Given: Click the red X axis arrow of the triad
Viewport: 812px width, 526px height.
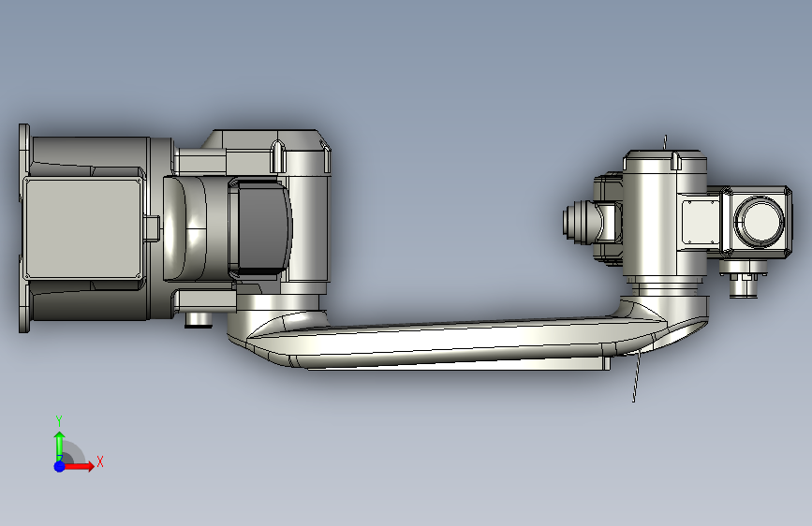Looking at the screenshot, I should [x=79, y=466].
